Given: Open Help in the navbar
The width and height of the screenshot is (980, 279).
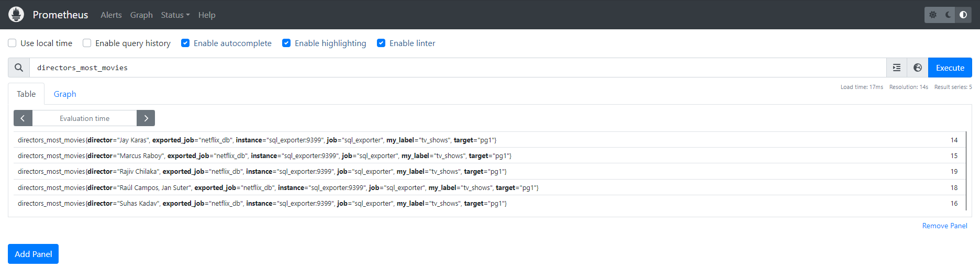Looking at the screenshot, I should (207, 15).
